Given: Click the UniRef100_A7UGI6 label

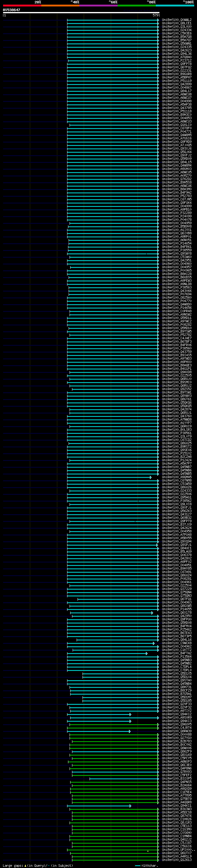Looking at the screenshot, I should point(177,139).
